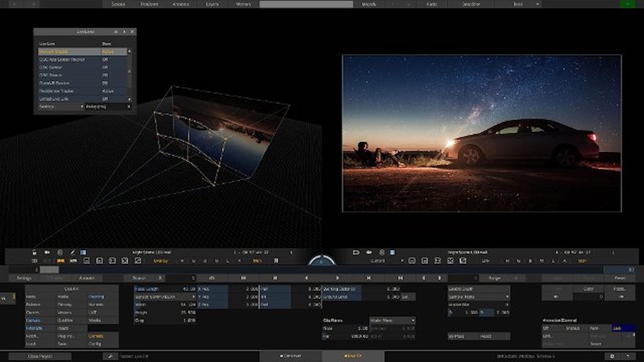Click the pen icon in left viewport toolbar

[x=73, y=252]
